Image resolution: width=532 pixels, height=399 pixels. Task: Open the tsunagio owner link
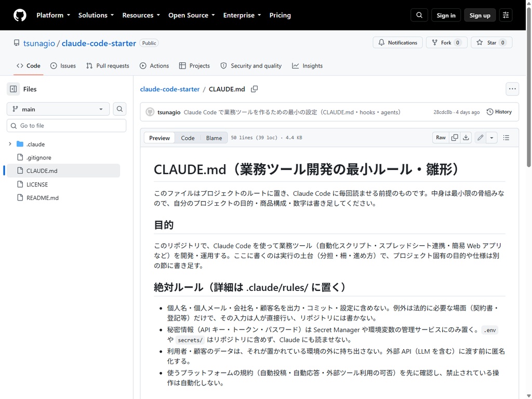pyautogui.click(x=39, y=43)
